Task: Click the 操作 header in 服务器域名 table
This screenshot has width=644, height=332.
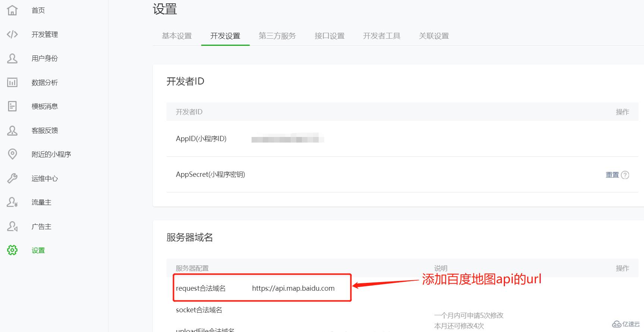Action: (622, 268)
